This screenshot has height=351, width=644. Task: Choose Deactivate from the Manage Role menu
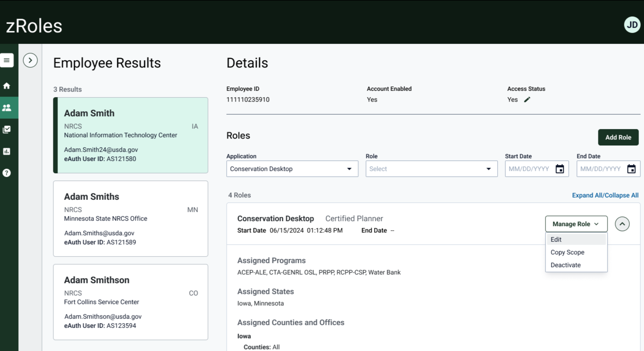(576, 265)
